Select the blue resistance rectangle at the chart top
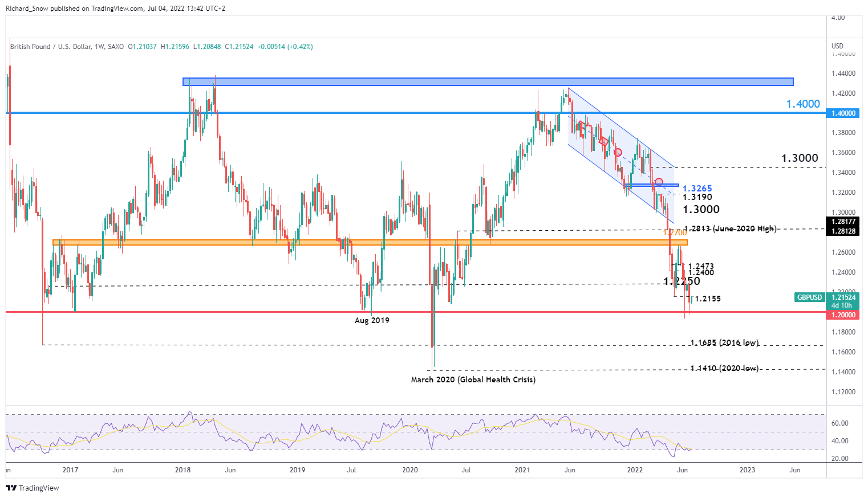Viewport: 868px width, 498px height. coord(488,82)
